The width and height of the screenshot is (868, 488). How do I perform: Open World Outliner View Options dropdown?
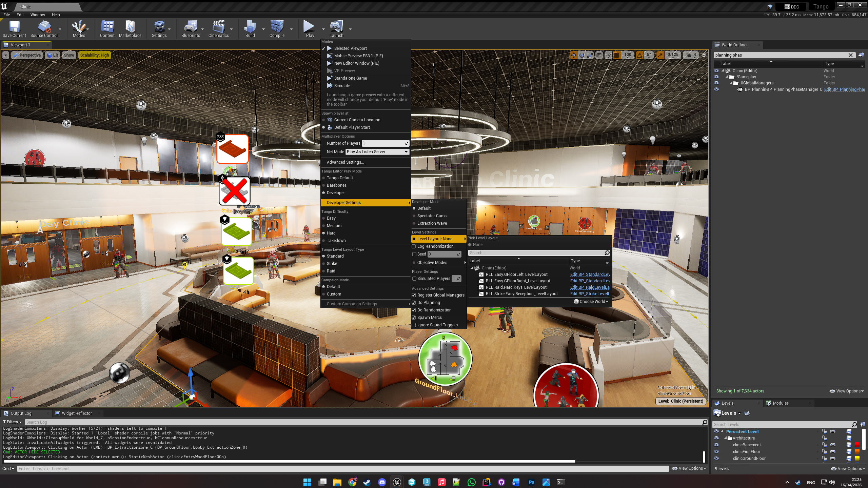point(847,391)
